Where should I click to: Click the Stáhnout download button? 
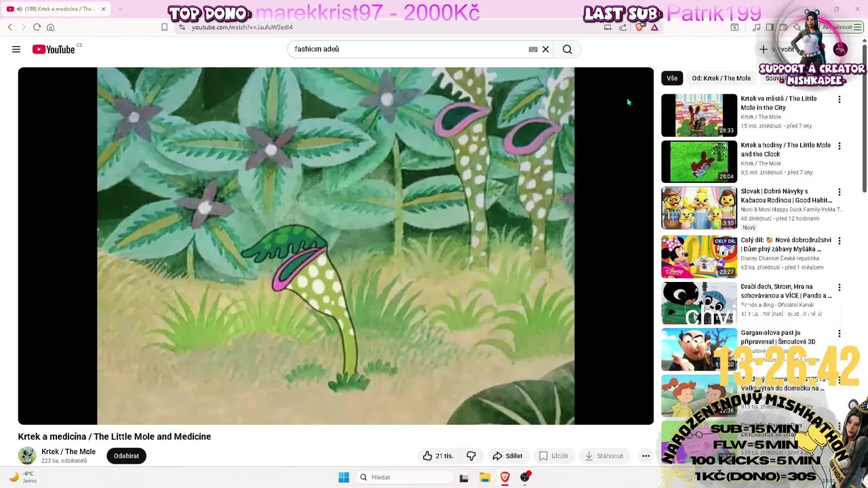click(604, 456)
